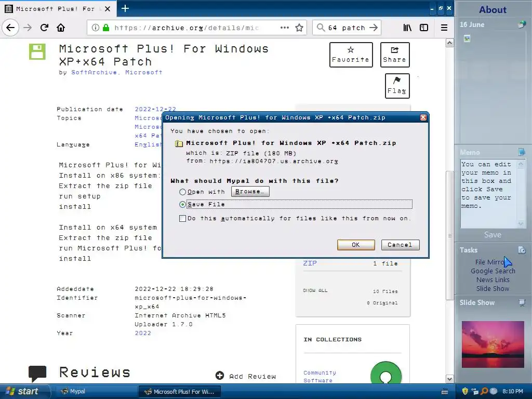532x399 pixels.
Task: Bookmark this page with the star icon
Action: coord(299,28)
